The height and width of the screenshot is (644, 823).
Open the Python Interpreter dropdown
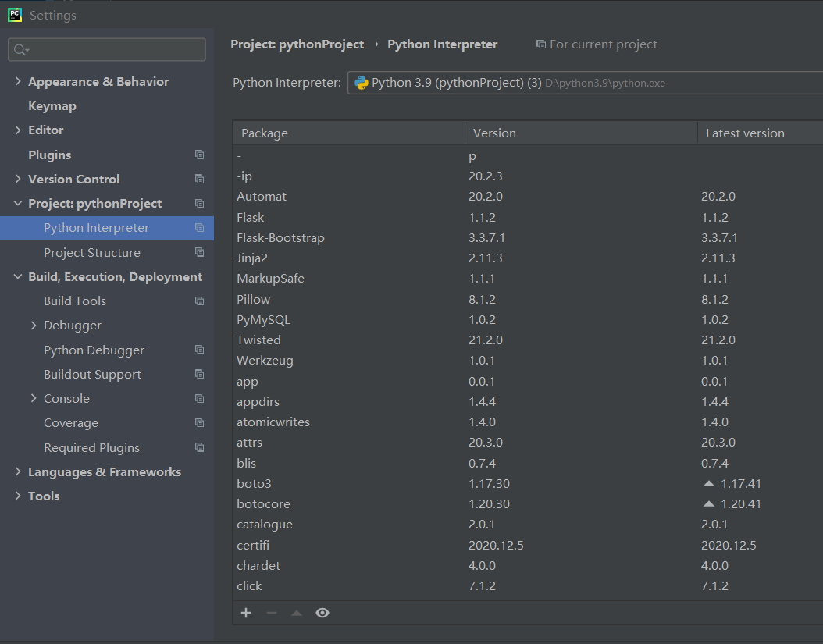point(584,82)
